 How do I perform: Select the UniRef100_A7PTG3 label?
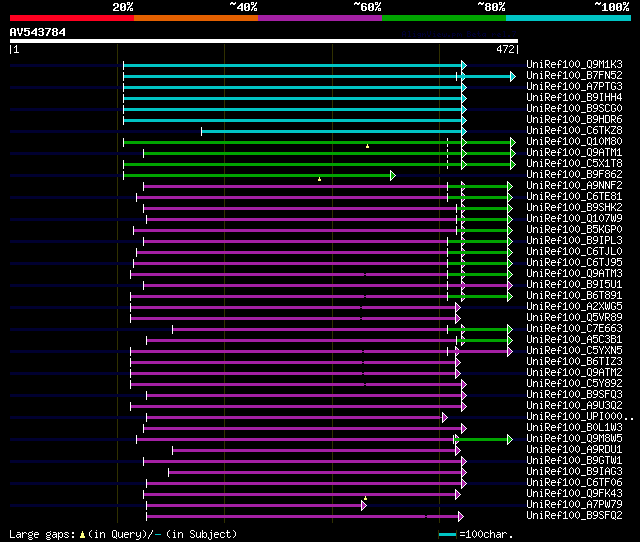coord(574,87)
